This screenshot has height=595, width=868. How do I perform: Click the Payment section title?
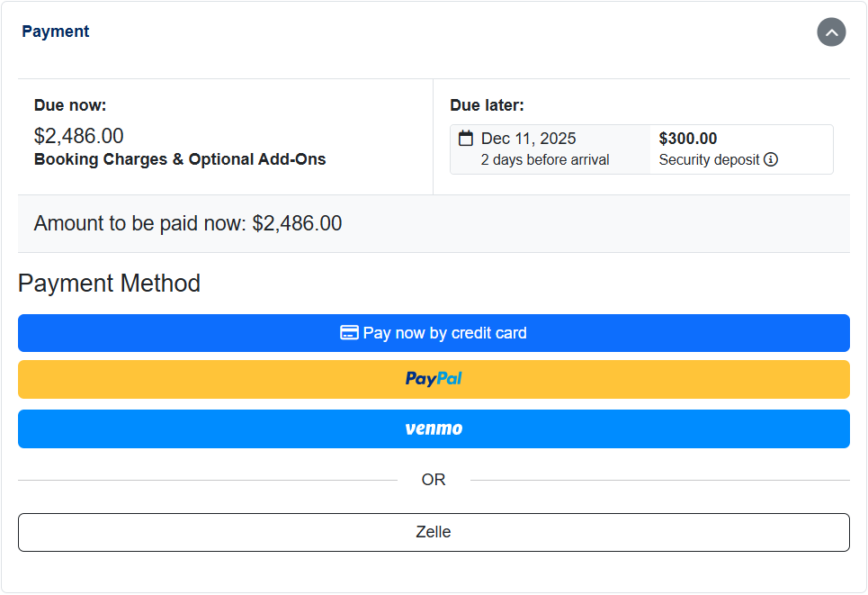(55, 31)
